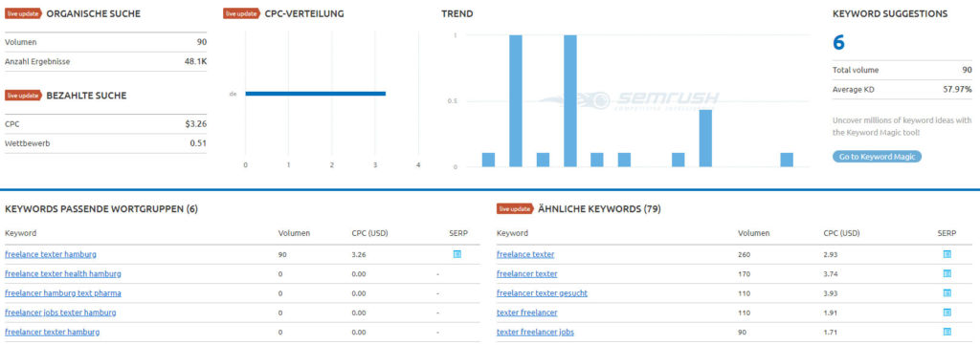Open texter freelancer jobs link
Image resolution: width=980 pixels, height=345 pixels.
click(536, 332)
